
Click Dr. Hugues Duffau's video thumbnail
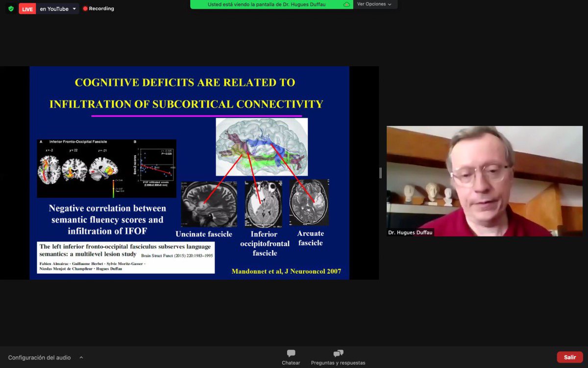pyautogui.click(x=484, y=181)
